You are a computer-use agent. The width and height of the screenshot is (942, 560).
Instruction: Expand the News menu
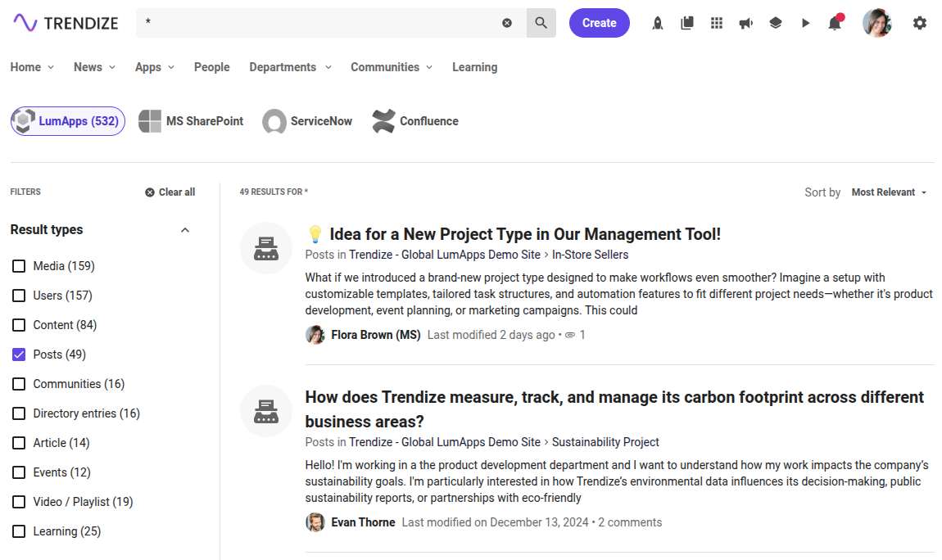point(94,67)
